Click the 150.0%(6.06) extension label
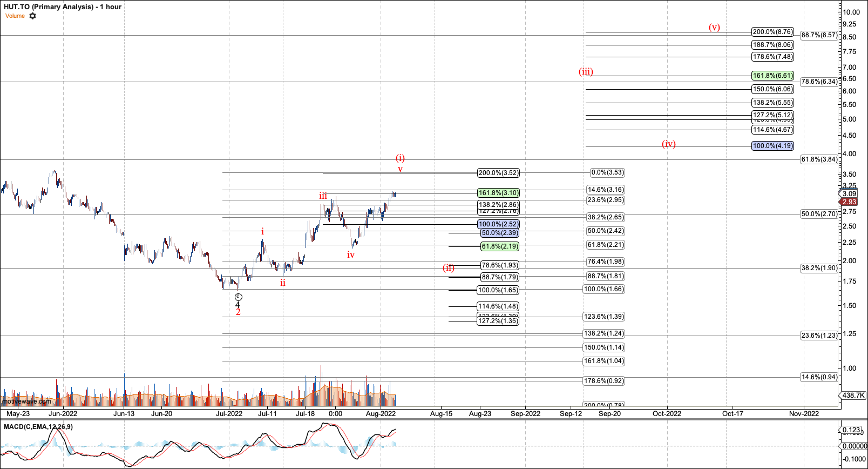This screenshot has height=469, width=868. point(773,89)
